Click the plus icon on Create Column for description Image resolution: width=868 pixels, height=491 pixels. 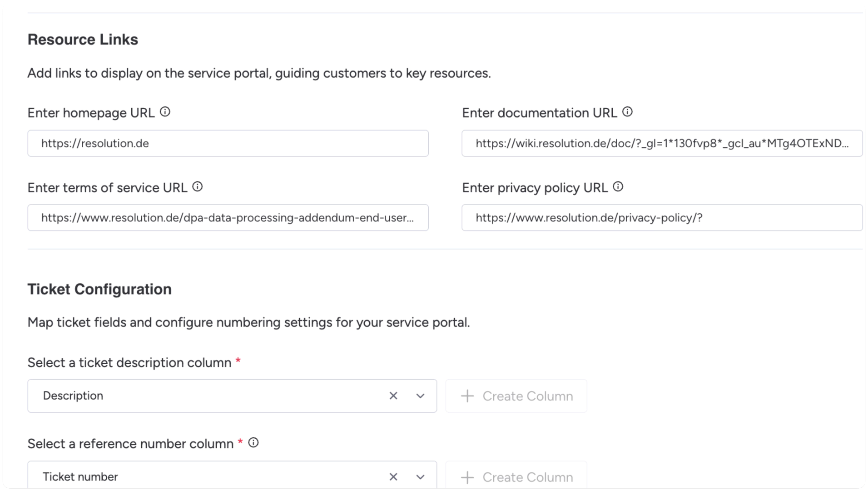pyautogui.click(x=467, y=396)
